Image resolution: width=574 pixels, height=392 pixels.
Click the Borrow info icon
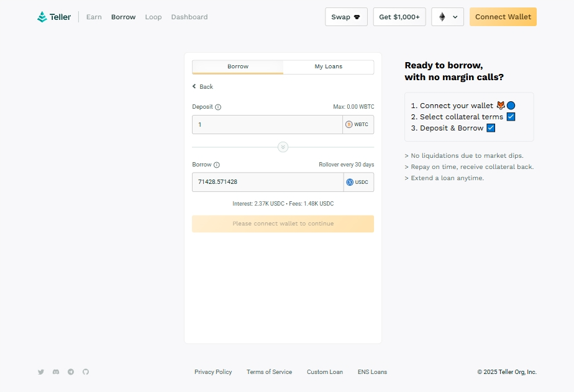[217, 165]
